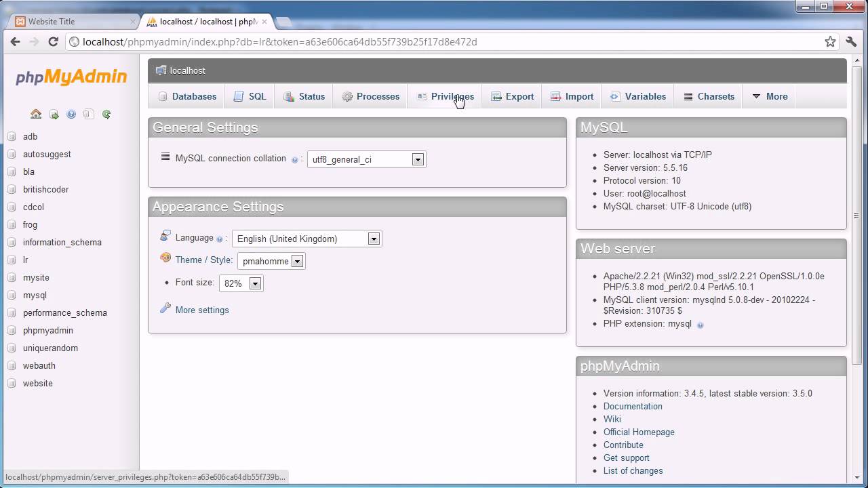Click the Theme / Style palette icon
The width and height of the screenshot is (868, 488).
(x=165, y=258)
